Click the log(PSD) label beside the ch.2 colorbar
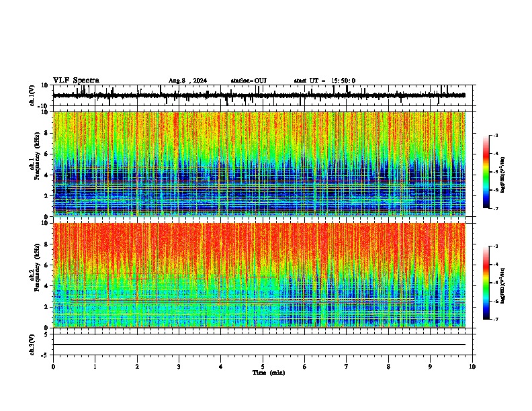The image size is (532, 411). (502, 285)
